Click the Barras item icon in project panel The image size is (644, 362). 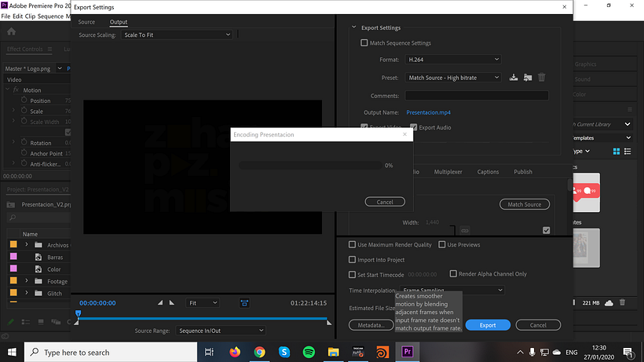point(38,258)
